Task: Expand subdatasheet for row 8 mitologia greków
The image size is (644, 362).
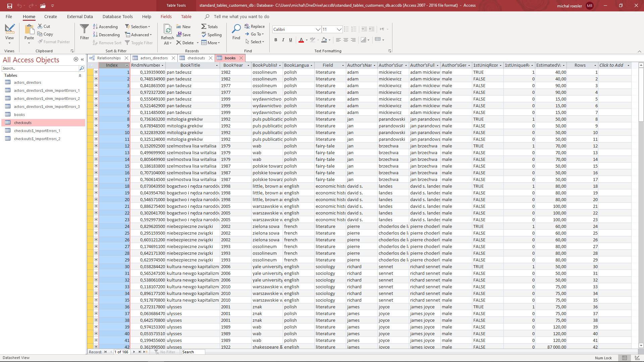Action: (x=96, y=119)
